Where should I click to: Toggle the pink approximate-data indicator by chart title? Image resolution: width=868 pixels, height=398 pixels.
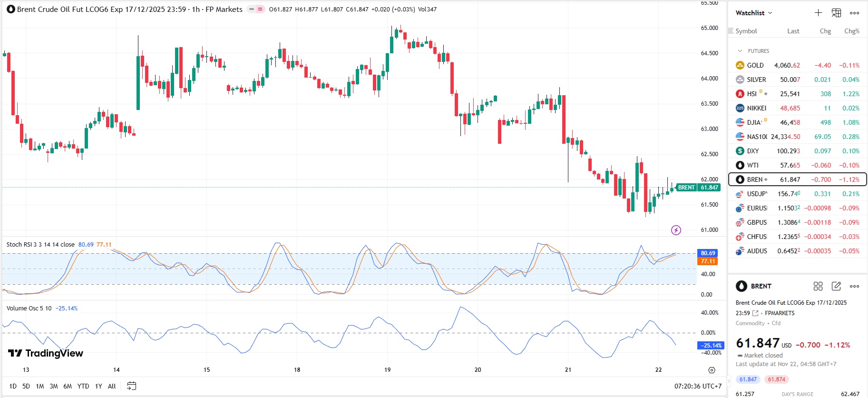[260, 10]
